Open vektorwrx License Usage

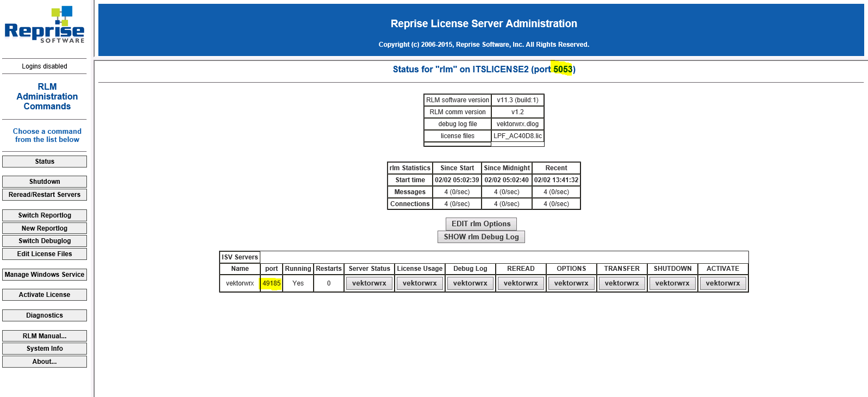[420, 283]
